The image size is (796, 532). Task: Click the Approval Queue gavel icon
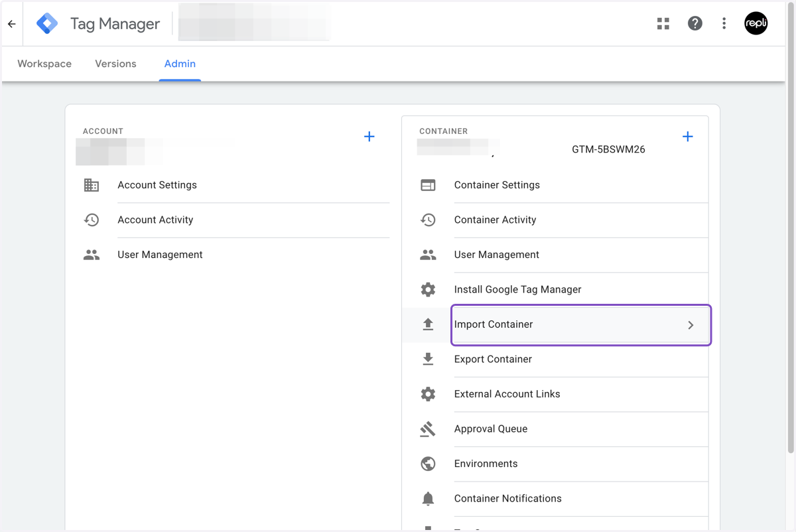pyautogui.click(x=428, y=429)
